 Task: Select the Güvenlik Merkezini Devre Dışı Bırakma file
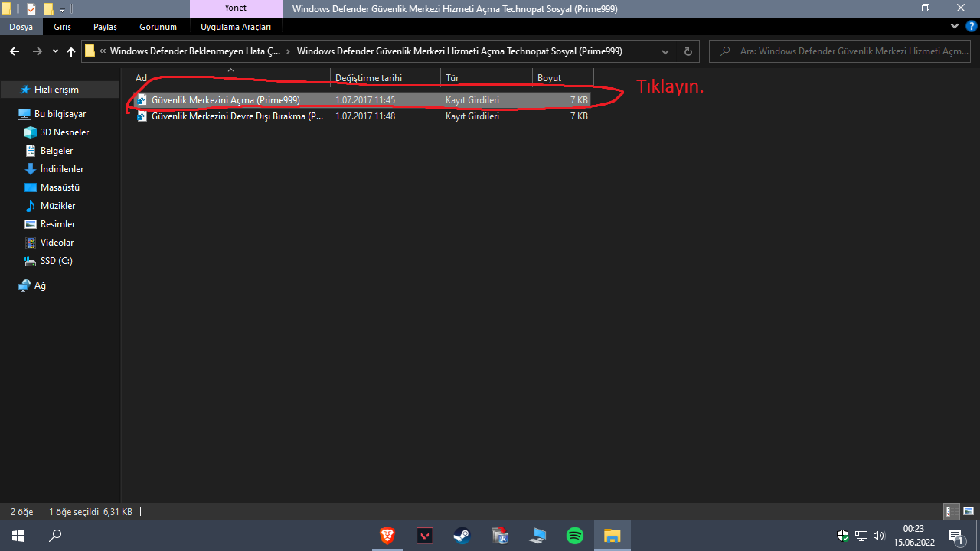click(x=362, y=116)
